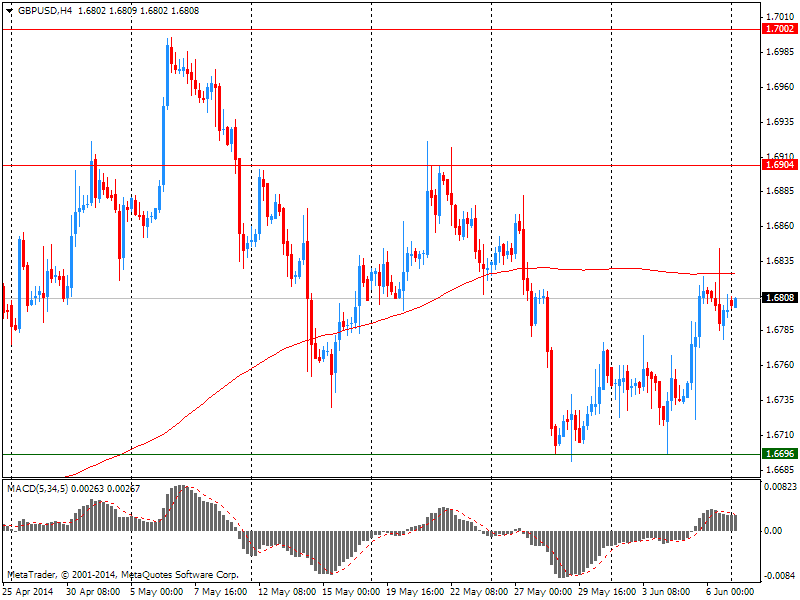Select the red 1.6904 horizontal level line
The width and height of the screenshot is (800, 600).
381,165
